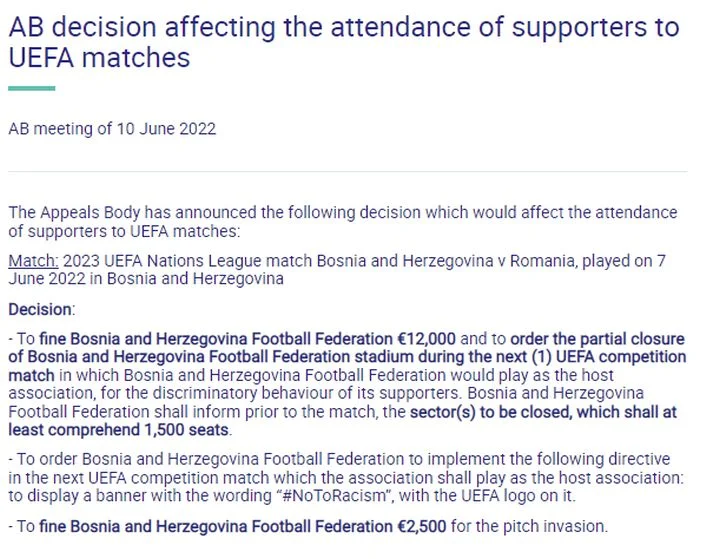The width and height of the screenshot is (720, 559).
Task: Click the horizontal divider below the meeting date
Action: (x=347, y=171)
